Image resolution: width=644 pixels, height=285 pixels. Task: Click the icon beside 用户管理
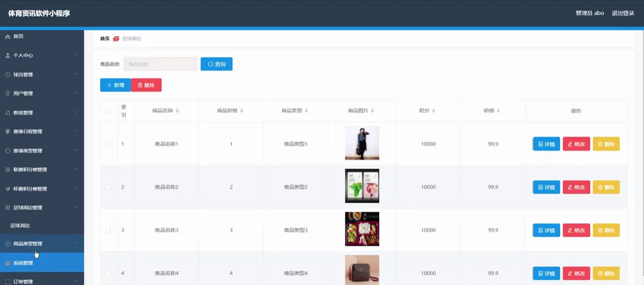point(8,93)
